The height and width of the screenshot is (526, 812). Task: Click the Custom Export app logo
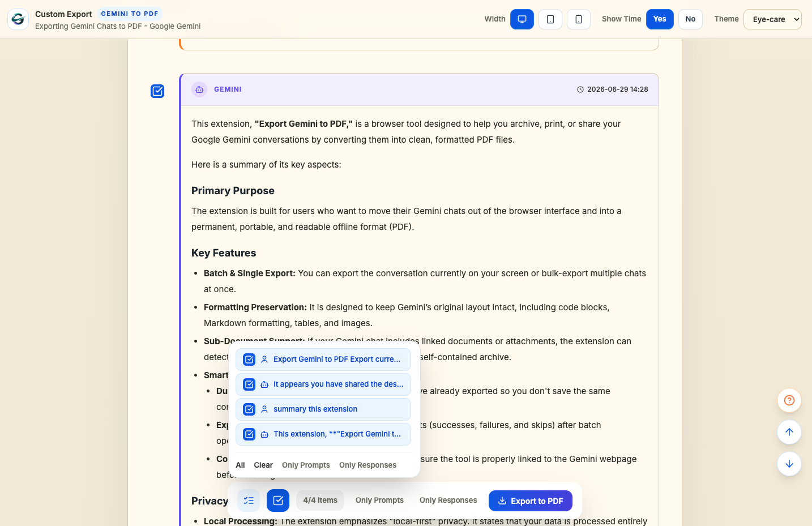click(x=18, y=19)
